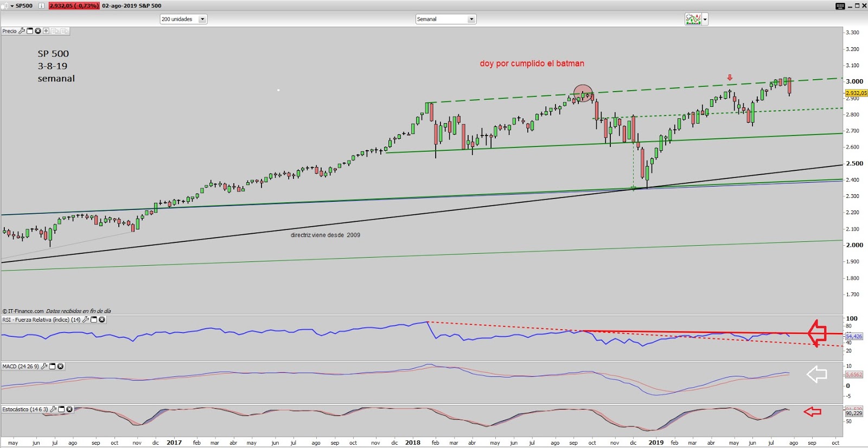Select the 'doy por cumplido el batman' annotation
This screenshot has height=448, width=868.
(x=532, y=63)
